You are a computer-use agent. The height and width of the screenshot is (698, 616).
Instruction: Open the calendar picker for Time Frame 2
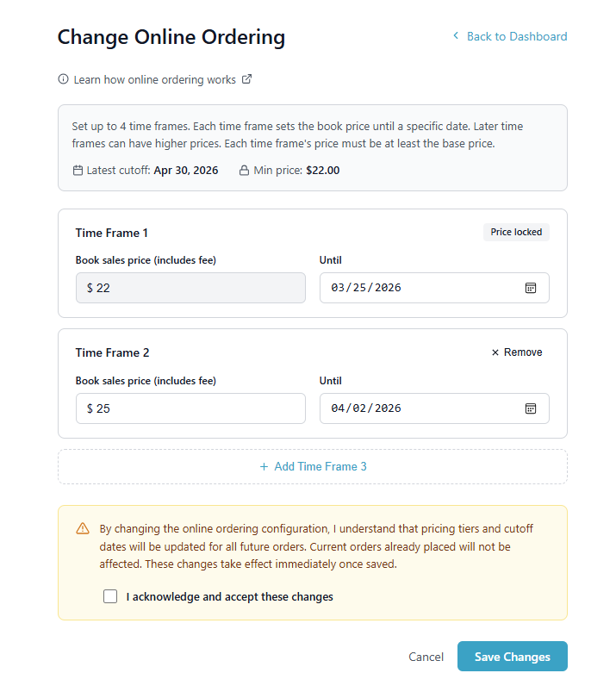point(531,408)
